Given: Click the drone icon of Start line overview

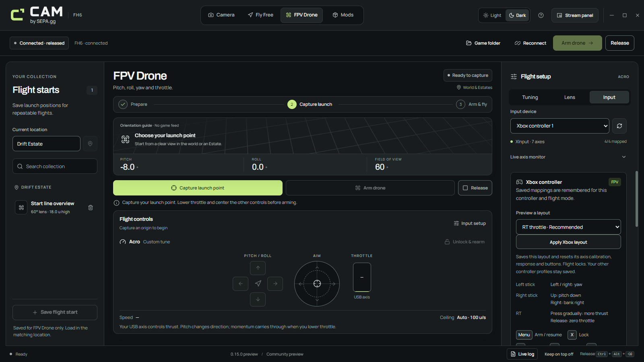Looking at the screenshot, I should coord(21,208).
